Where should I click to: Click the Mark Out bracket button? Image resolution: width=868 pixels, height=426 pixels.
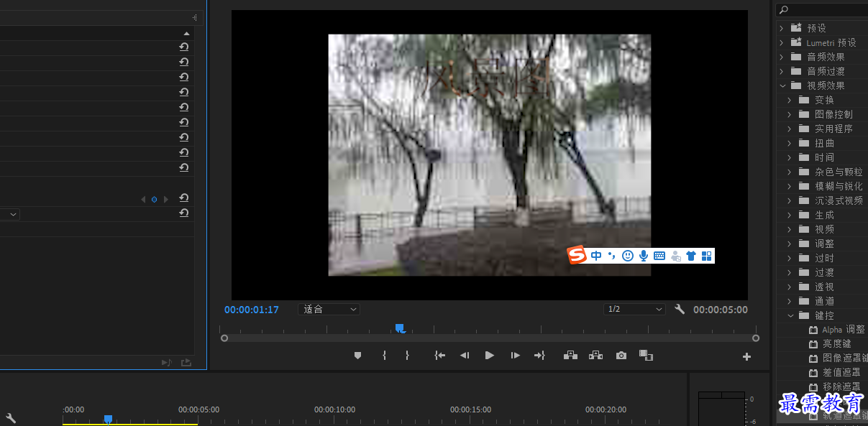click(x=407, y=356)
